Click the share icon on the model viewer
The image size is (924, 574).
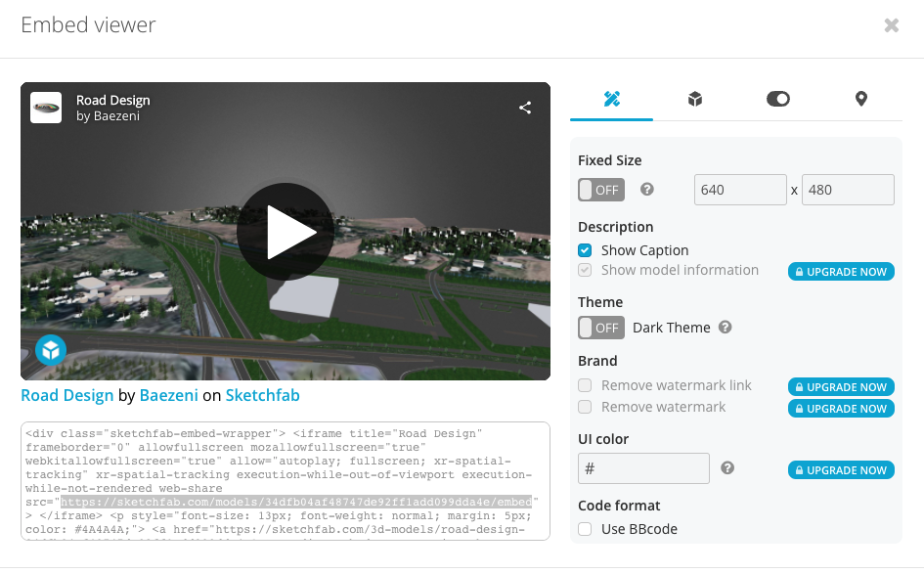click(525, 108)
